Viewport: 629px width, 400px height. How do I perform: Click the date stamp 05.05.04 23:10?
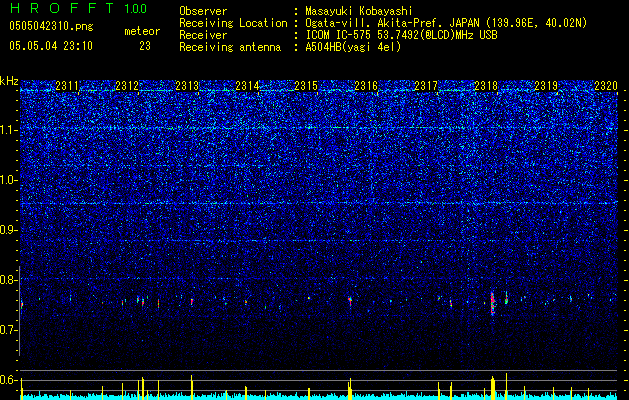tap(51, 46)
